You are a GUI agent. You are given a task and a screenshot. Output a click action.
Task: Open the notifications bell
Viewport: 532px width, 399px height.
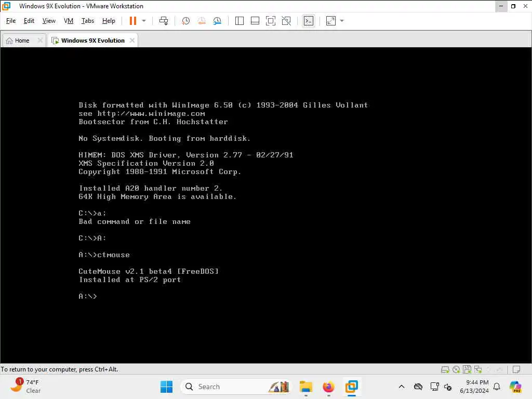coord(497,387)
